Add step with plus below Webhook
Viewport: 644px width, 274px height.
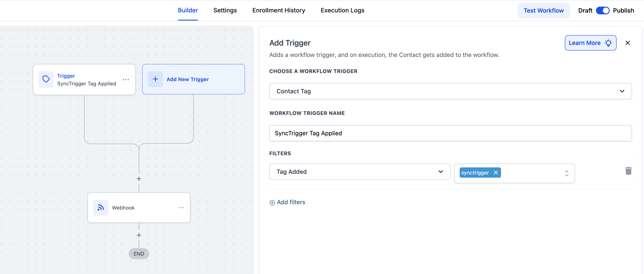pos(139,235)
